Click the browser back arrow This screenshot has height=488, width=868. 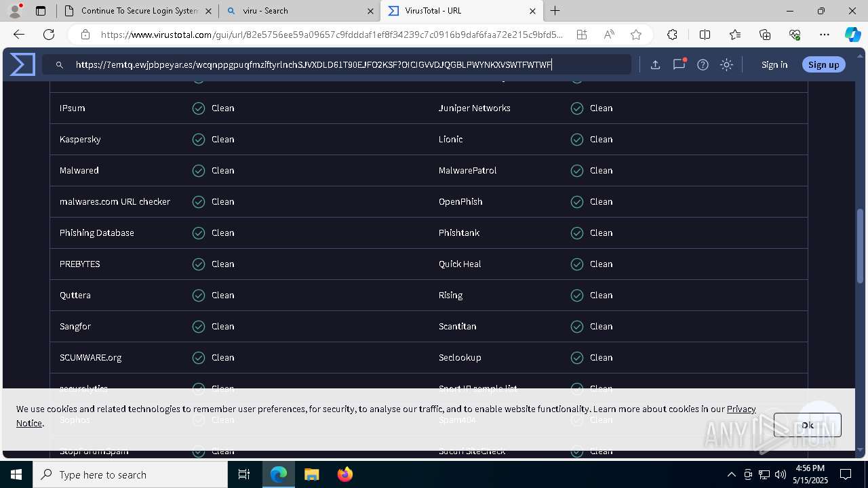click(19, 35)
